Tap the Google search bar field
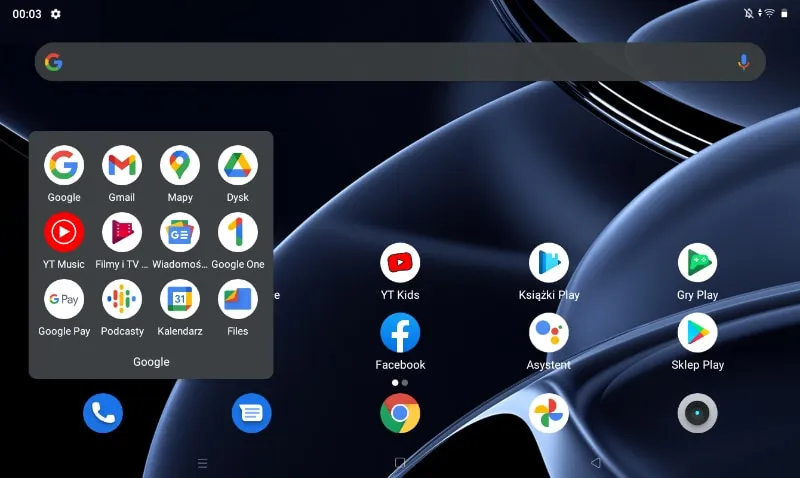The width and height of the screenshot is (800, 478). pyautogui.click(x=400, y=62)
